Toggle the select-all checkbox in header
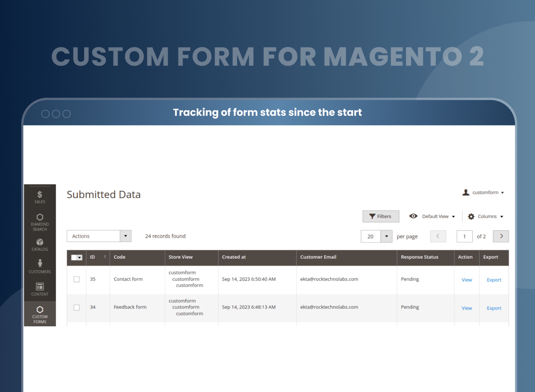Screen dimensions: 535x392 tap(74, 257)
